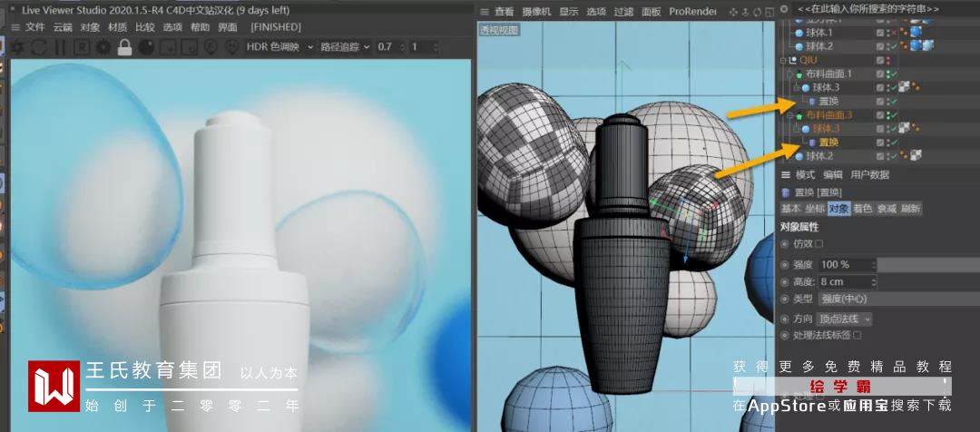
Task: Open the 路径追踪 kernel dropdown
Action: (346, 47)
